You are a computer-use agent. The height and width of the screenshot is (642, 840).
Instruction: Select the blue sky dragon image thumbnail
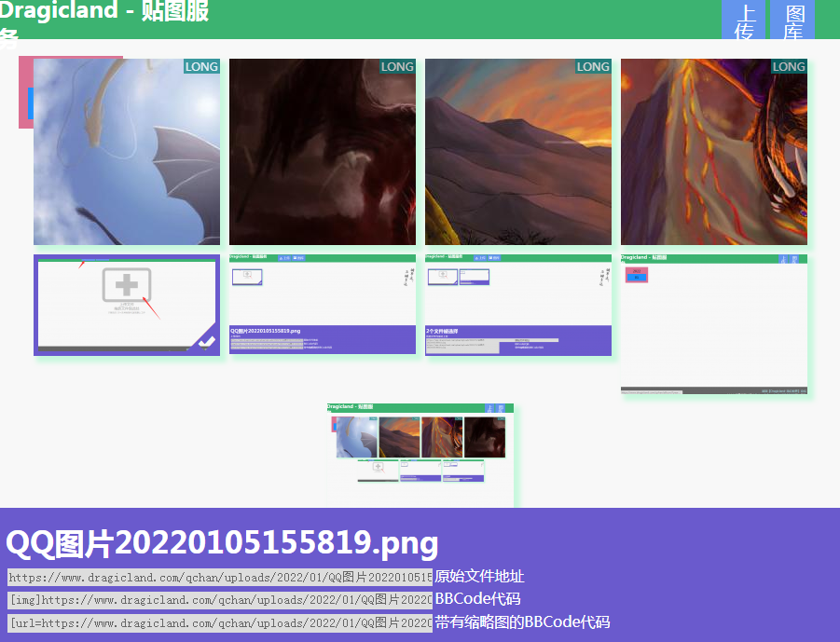[127, 152]
